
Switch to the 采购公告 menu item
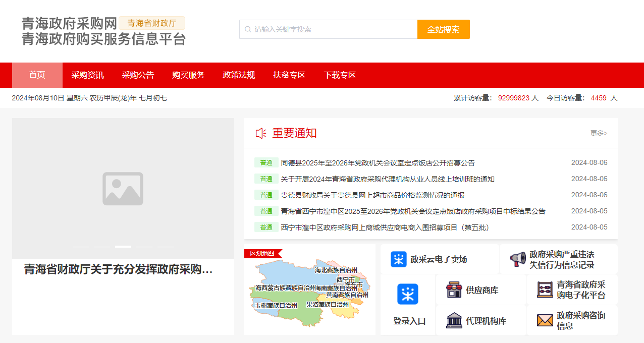pos(136,75)
